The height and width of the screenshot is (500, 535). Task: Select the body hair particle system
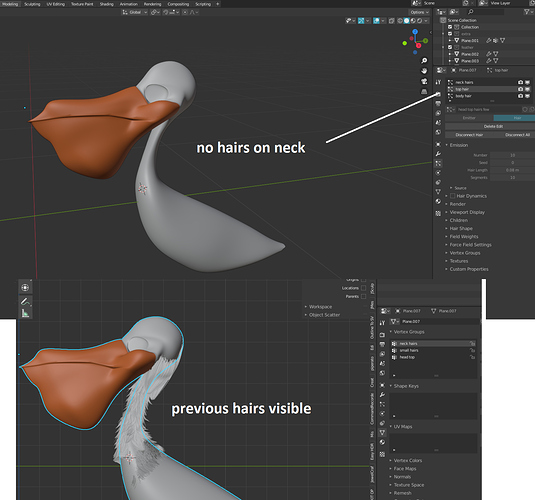[482, 96]
